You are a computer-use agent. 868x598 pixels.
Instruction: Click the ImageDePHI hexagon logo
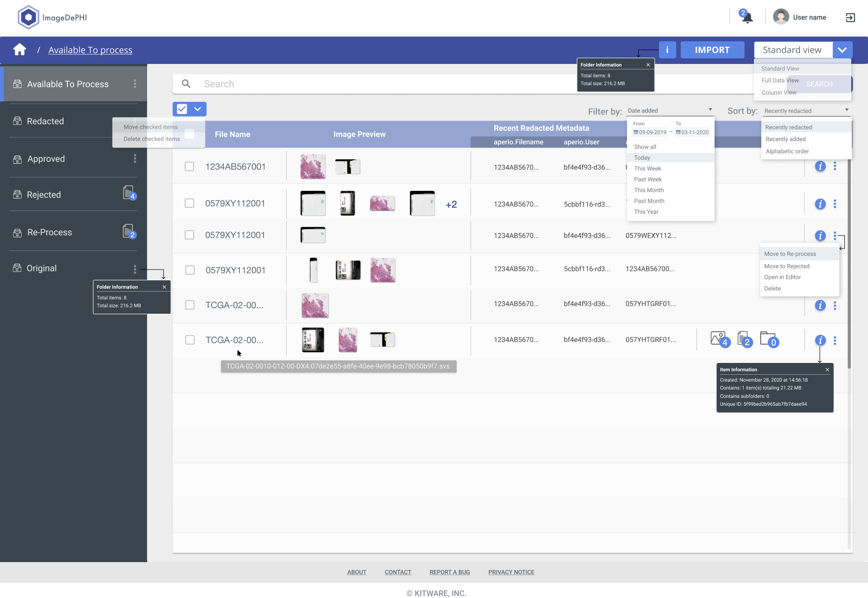point(28,17)
